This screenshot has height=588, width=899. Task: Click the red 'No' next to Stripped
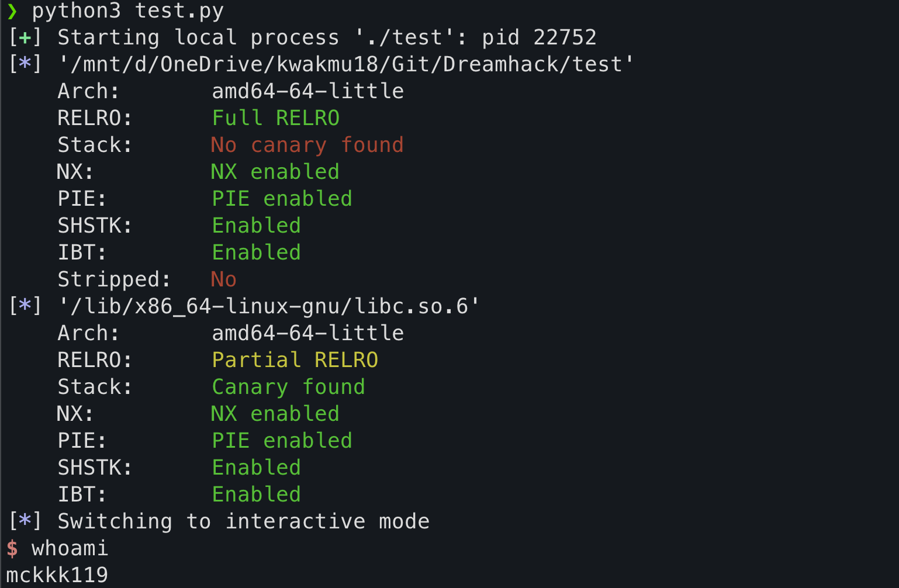tap(224, 279)
